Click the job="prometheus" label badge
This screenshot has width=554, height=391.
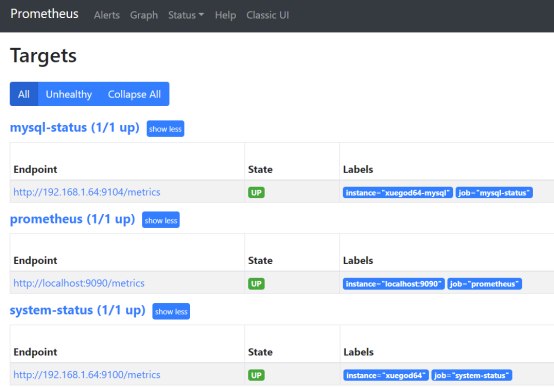pos(484,284)
